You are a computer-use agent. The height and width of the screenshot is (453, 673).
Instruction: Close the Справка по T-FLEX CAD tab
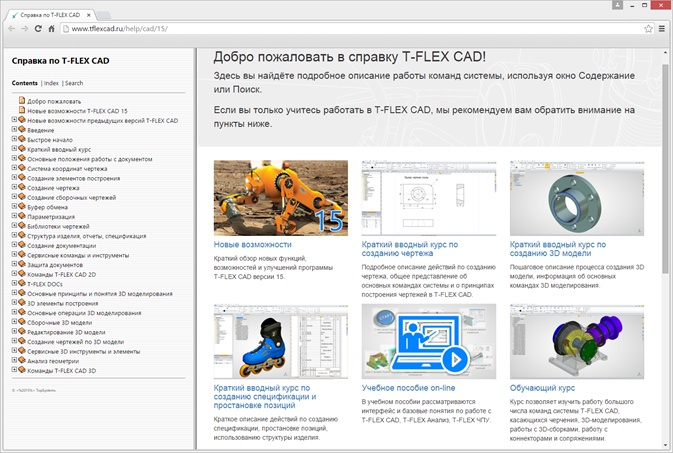(89, 15)
